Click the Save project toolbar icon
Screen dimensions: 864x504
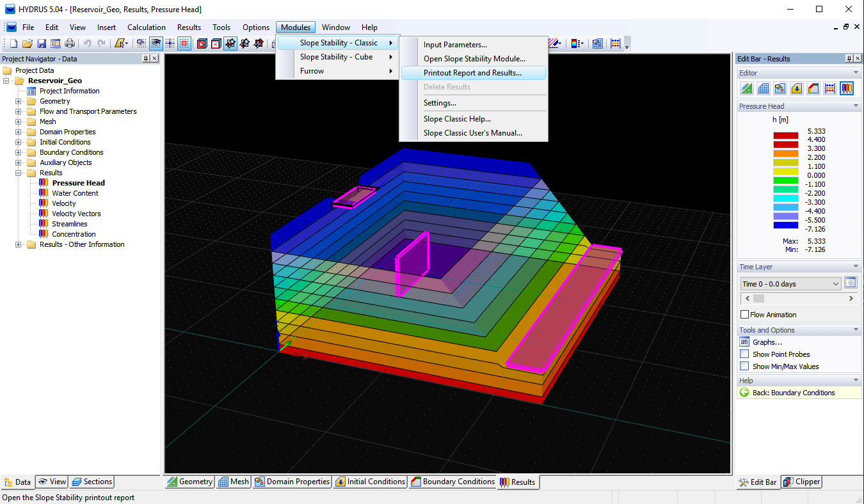pos(42,43)
